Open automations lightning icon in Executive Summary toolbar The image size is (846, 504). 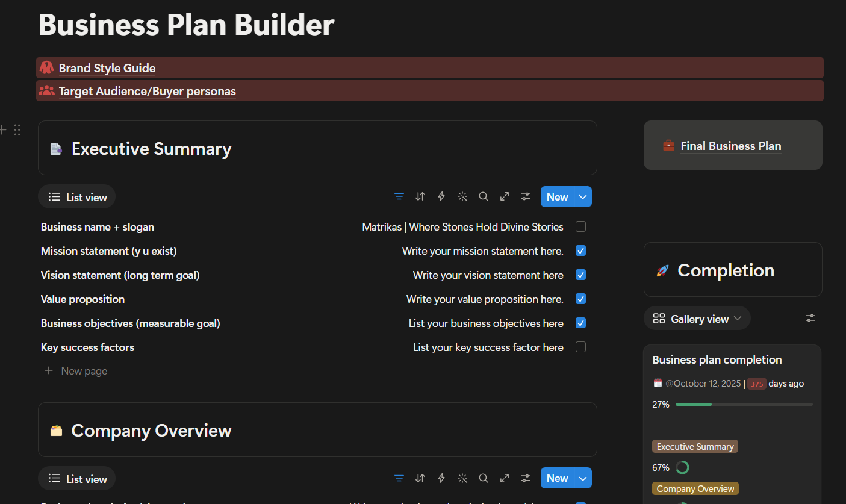(x=441, y=196)
